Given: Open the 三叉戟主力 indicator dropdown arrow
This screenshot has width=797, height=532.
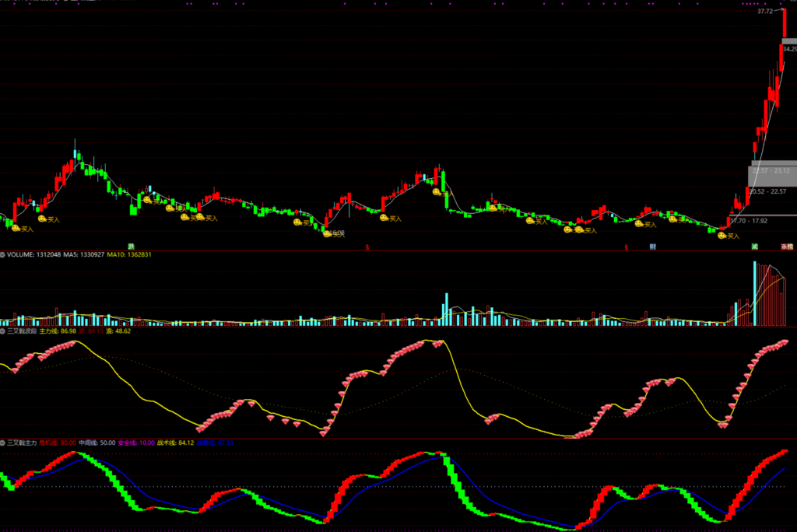Looking at the screenshot, I should click(2, 443).
